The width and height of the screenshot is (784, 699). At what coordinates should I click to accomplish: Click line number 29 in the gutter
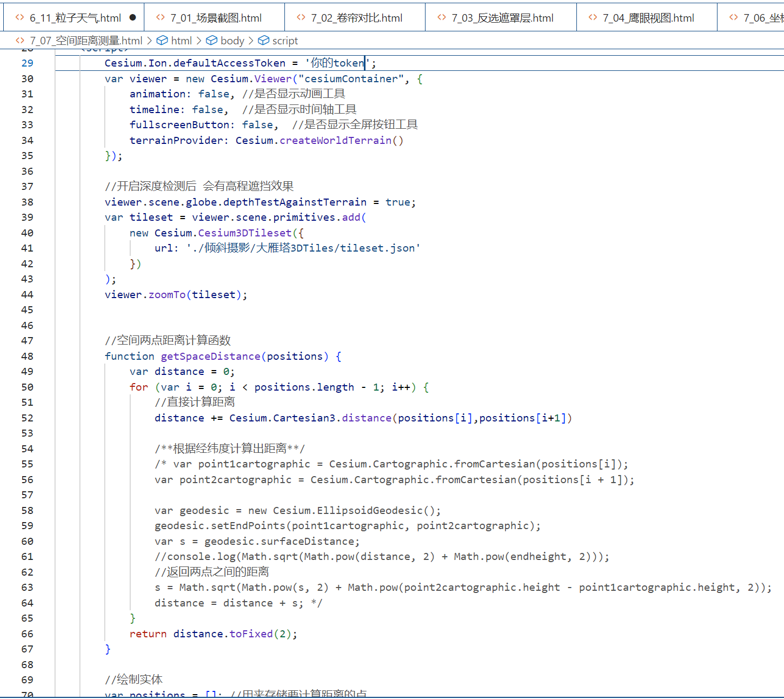[x=28, y=63]
